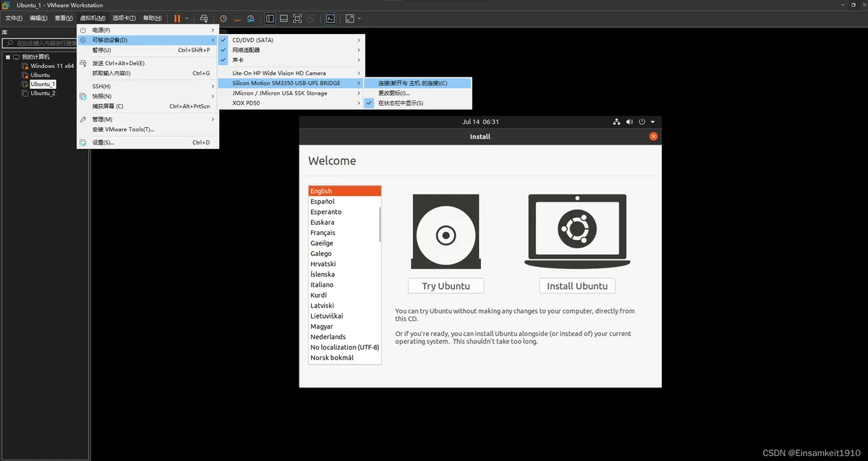Select Español in the language list
The height and width of the screenshot is (461, 868).
click(344, 202)
